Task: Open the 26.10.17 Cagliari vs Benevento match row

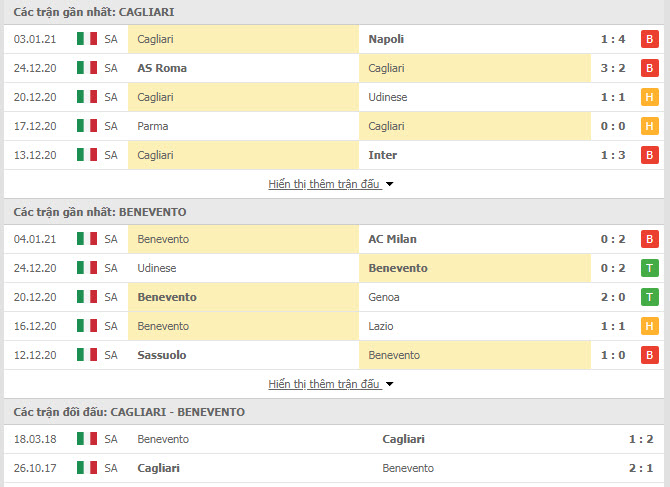Action: pos(334,468)
